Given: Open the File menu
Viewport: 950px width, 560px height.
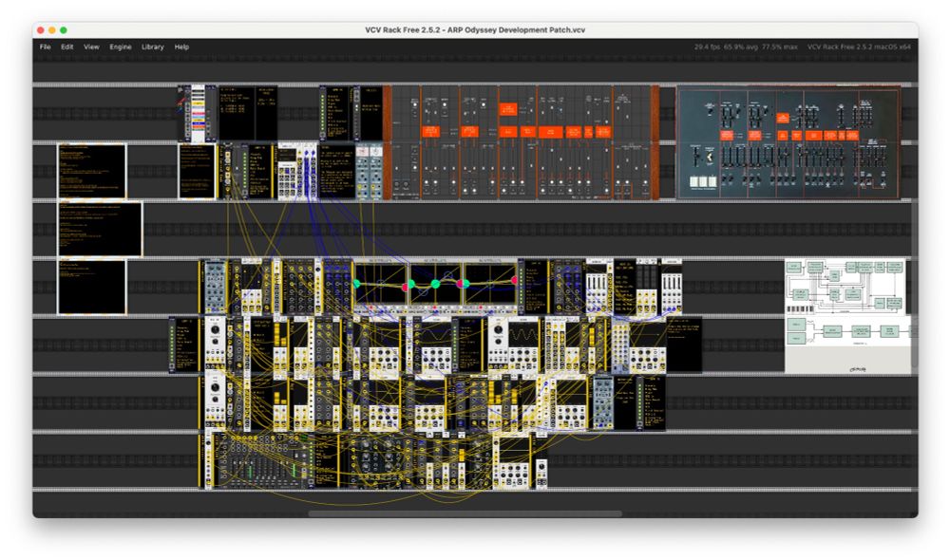Looking at the screenshot, I should pos(45,47).
